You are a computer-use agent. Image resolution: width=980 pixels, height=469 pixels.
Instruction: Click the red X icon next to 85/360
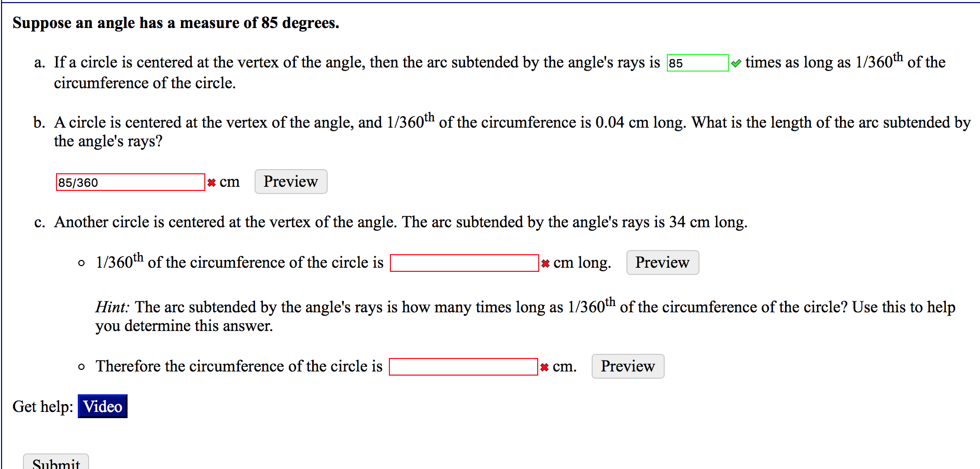click(x=212, y=182)
